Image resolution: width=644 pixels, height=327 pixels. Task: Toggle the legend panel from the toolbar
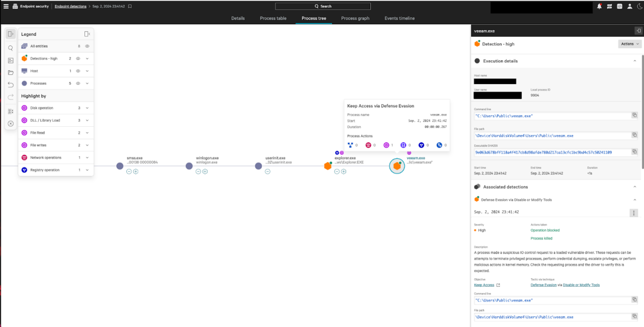(11, 34)
